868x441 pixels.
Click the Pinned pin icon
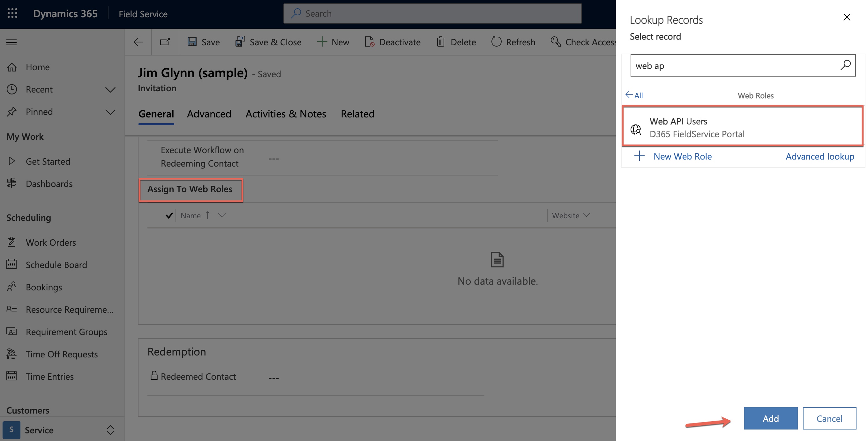click(12, 111)
